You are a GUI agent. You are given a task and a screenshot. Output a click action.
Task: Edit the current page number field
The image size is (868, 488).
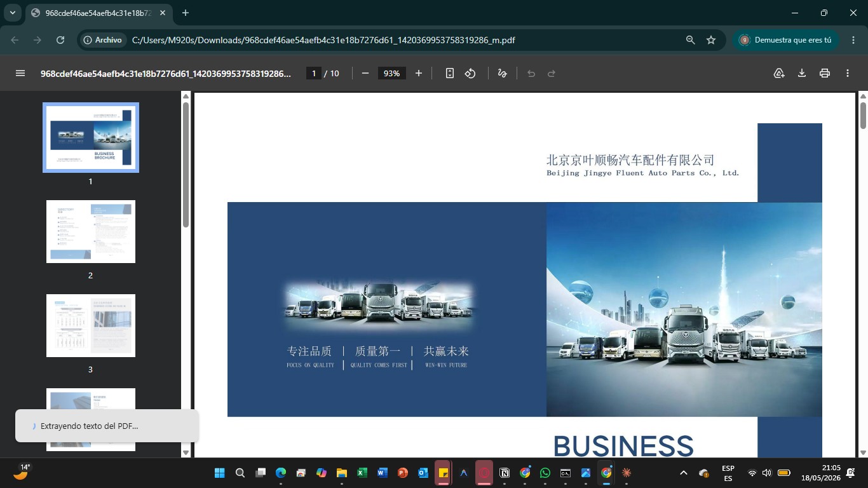(x=313, y=73)
